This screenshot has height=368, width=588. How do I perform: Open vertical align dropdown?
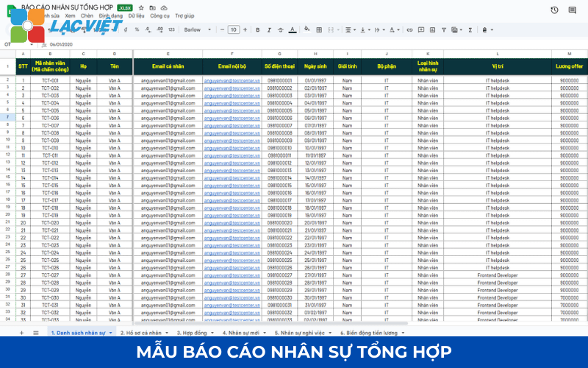click(365, 29)
